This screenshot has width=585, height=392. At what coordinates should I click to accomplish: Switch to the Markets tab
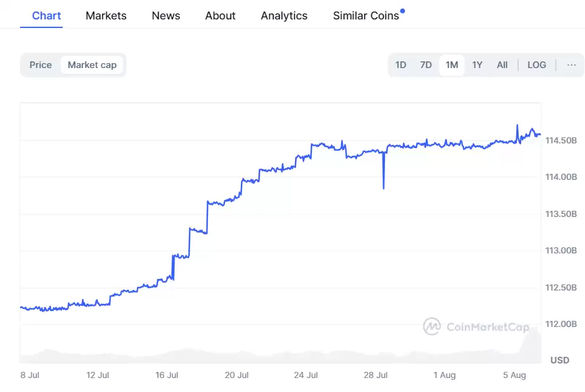tap(106, 16)
